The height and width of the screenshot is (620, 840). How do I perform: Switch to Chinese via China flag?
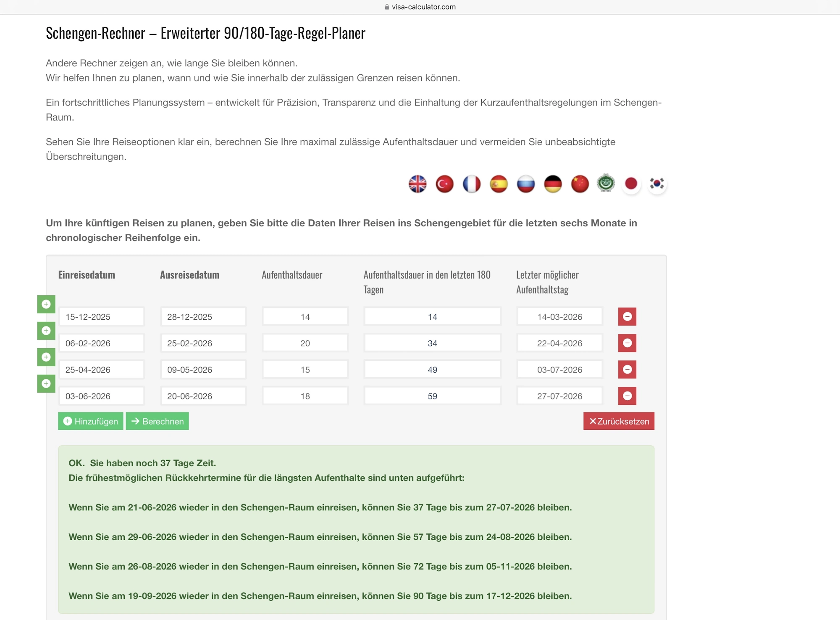[x=580, y=184]
